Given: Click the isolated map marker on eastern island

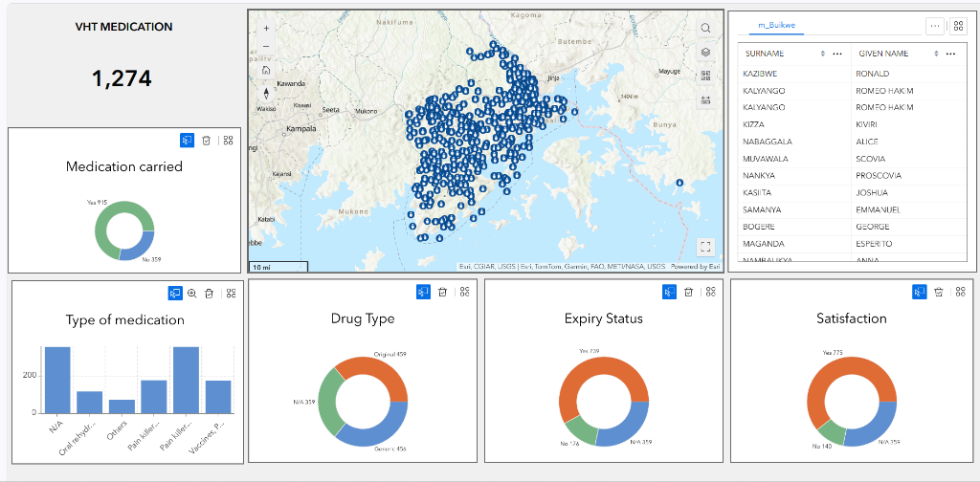Looking at the screenshot, I should tap(679, 184).
